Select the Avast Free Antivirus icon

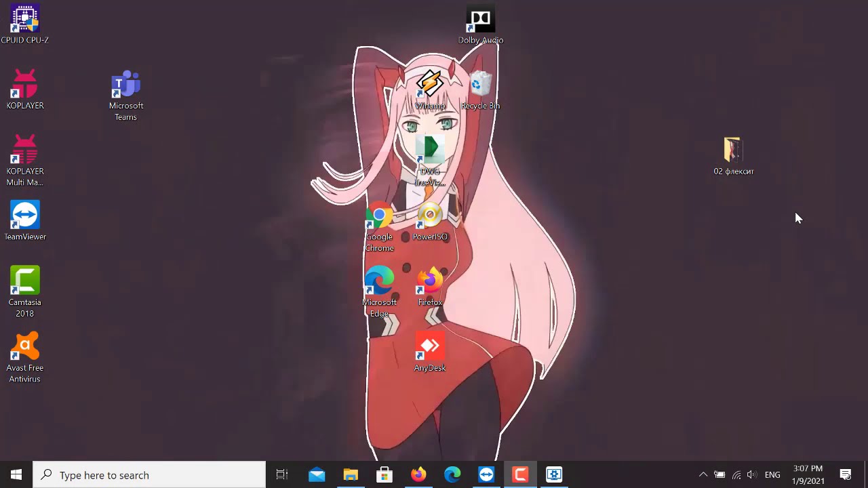click(x=25, y=358)
